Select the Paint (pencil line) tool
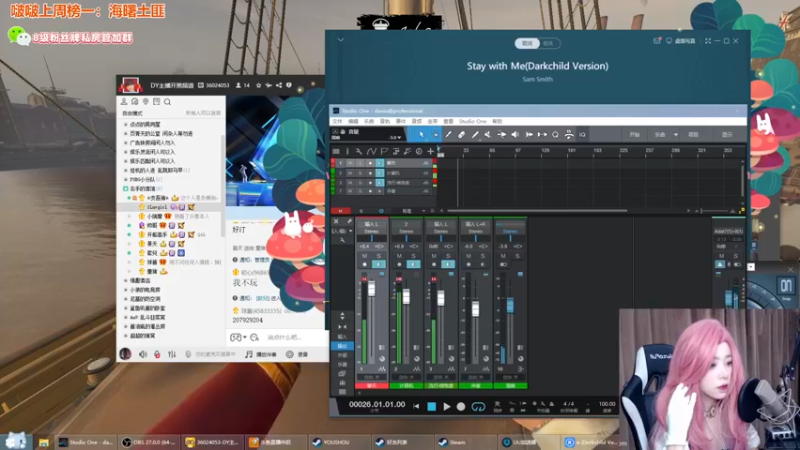This screenshot has width=800, height=450. click(x=474, y=135)
